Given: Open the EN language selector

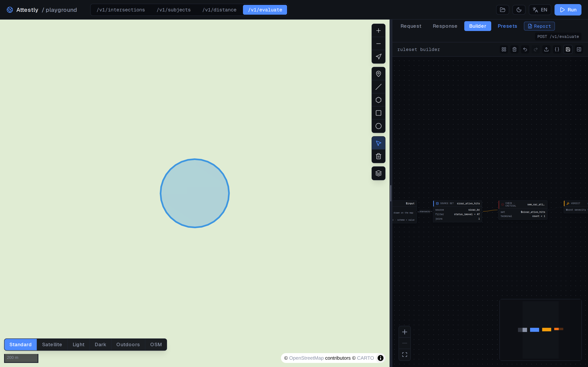Looking at the screenshot, I should point(540,10).
